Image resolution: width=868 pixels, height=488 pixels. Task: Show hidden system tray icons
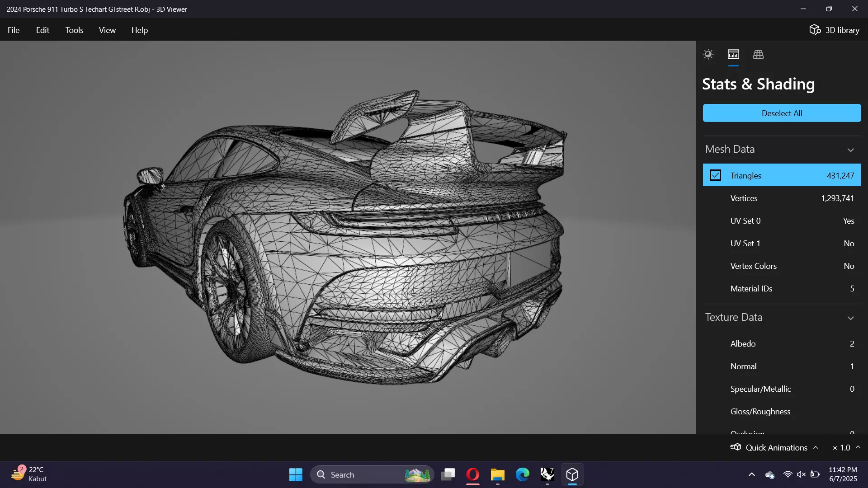coord(751,474)
